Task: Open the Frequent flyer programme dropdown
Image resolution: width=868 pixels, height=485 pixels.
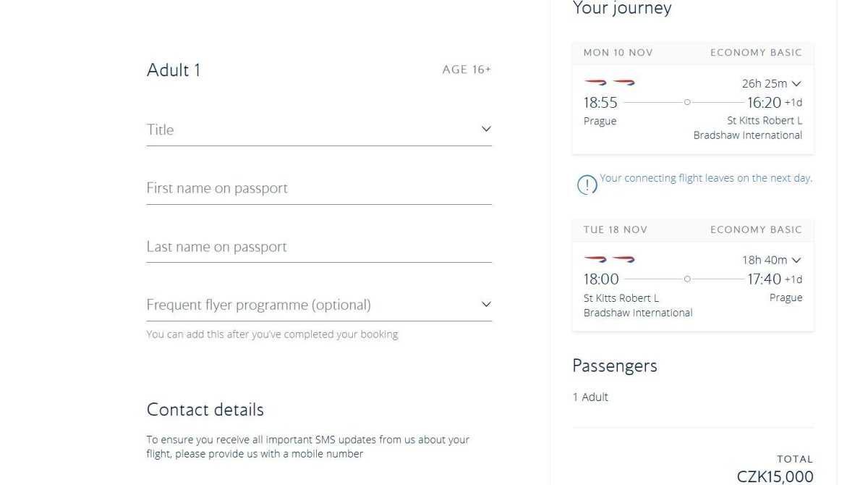Action: tap(319, 305)
